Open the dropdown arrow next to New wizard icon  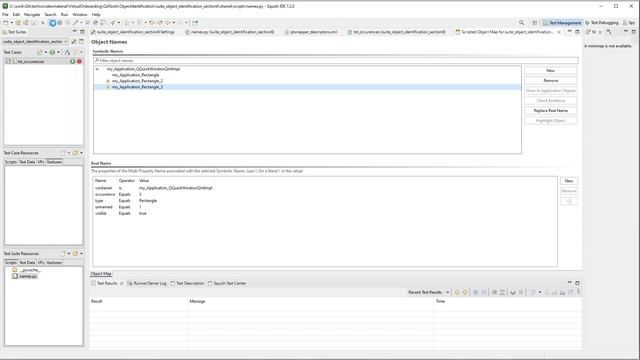11,23
